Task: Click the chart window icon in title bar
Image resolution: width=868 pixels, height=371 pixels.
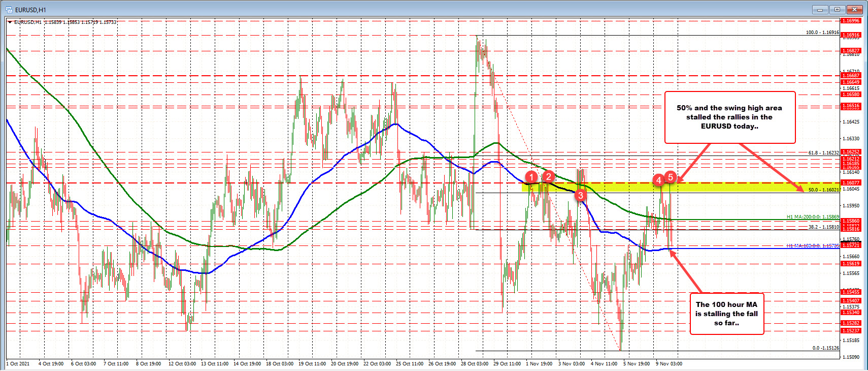Action: tap(9, 10)
